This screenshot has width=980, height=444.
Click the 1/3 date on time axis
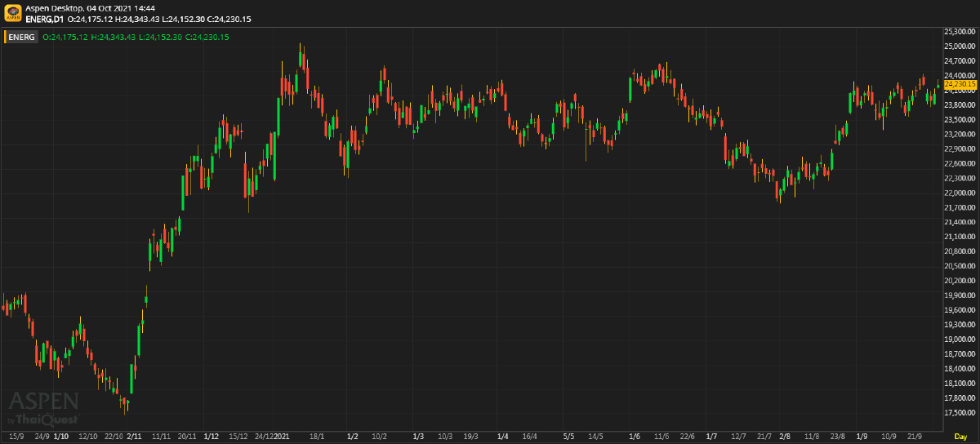point(418,437)
